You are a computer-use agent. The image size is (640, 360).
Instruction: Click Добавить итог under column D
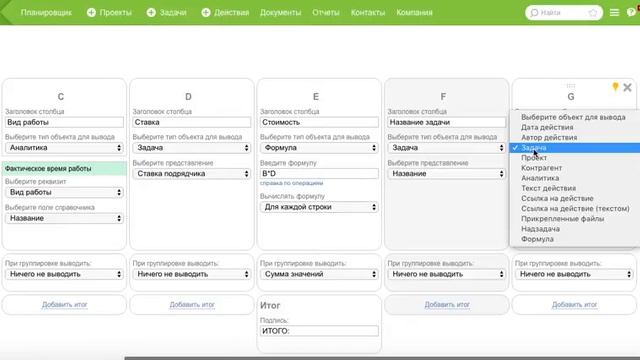pyautogui.click(x=192, y=304)
